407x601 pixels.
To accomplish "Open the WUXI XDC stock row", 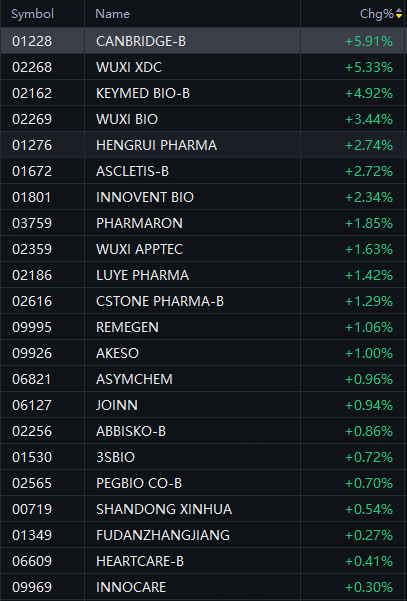I will (x=204, y=67).
